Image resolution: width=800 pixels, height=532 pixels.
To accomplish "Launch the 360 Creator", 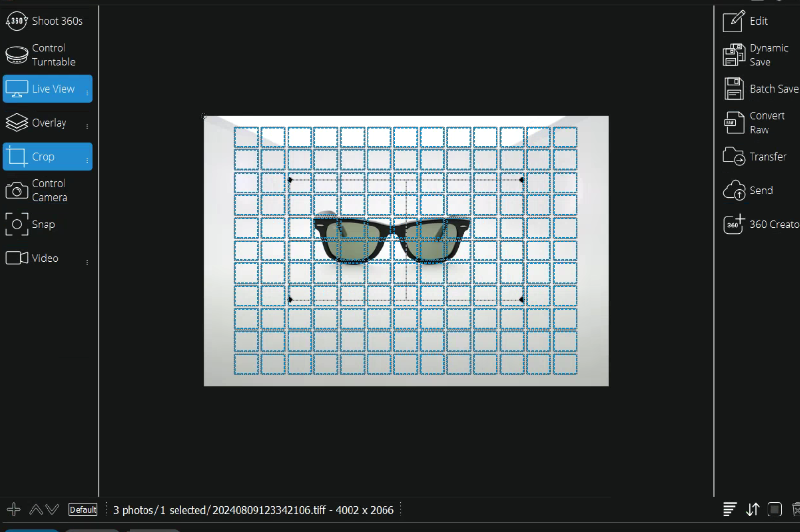I will tap(761, 225).
